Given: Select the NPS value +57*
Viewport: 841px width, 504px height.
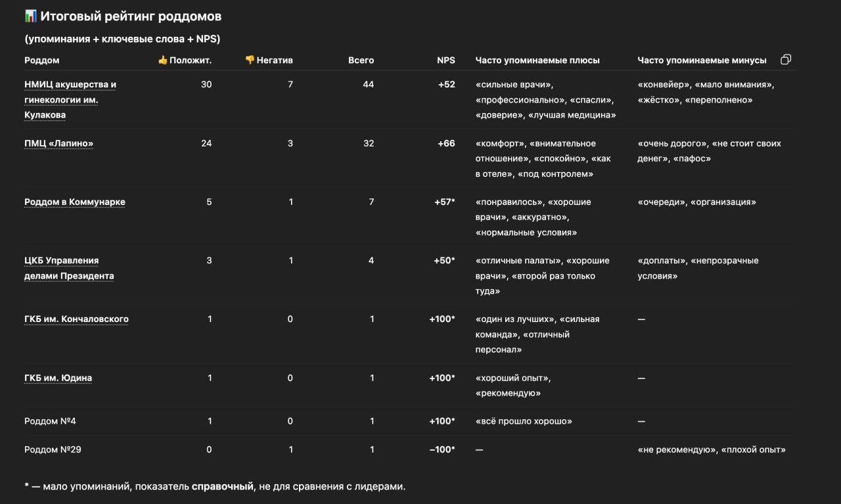Looking at the screenshot, I should (445, 202).
